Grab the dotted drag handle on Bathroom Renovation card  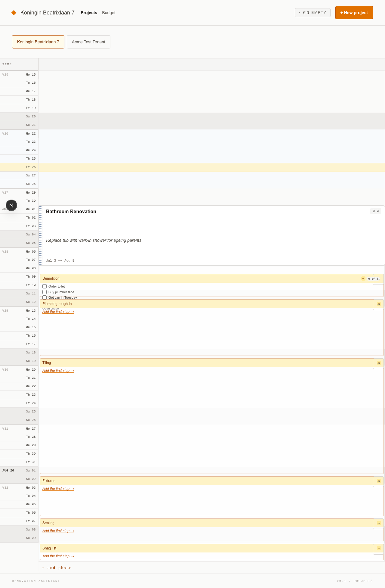point(41,235)
